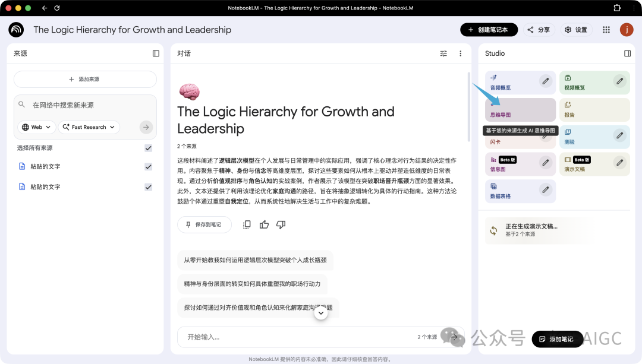The width and height of the screenshot is (642, 364).
Task: Uncheck the second 粘贴的文字 source checkbox
Action: 148,187
